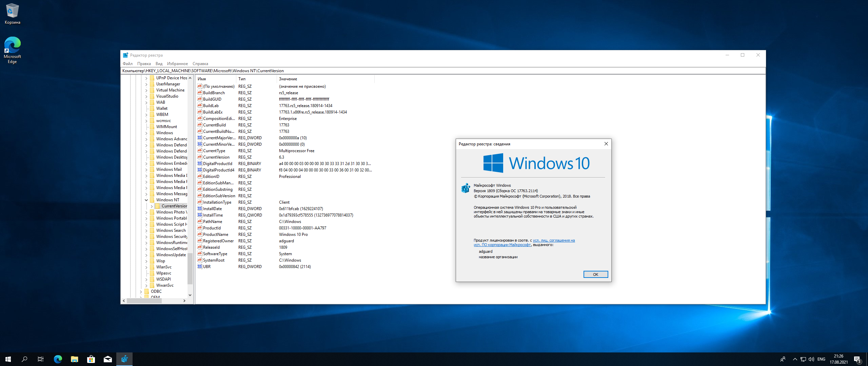This screenshot has width=868, height=366.
Task: Click the volume speaker tray icon
Action: click(811, 359)
